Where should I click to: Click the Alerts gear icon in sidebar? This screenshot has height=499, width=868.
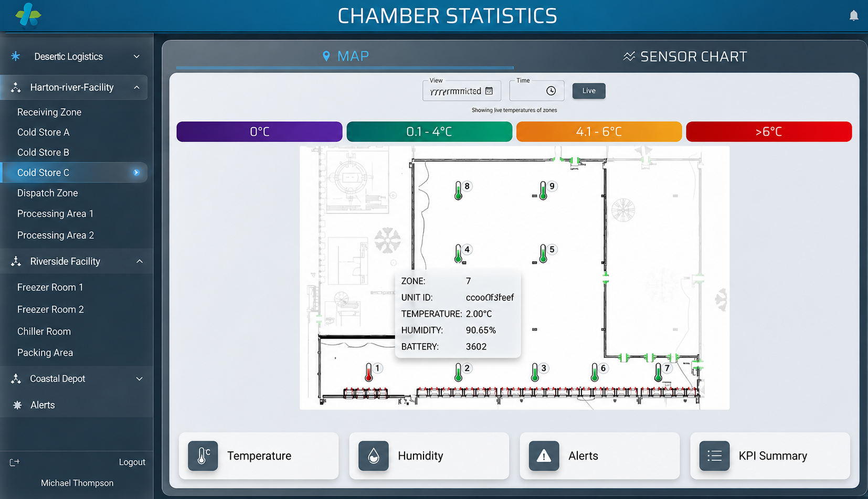click(x=17, y=405)
